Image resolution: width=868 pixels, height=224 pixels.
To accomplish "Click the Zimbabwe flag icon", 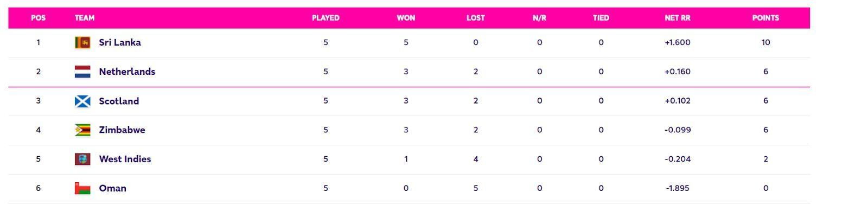I will (x=82, y=130).
